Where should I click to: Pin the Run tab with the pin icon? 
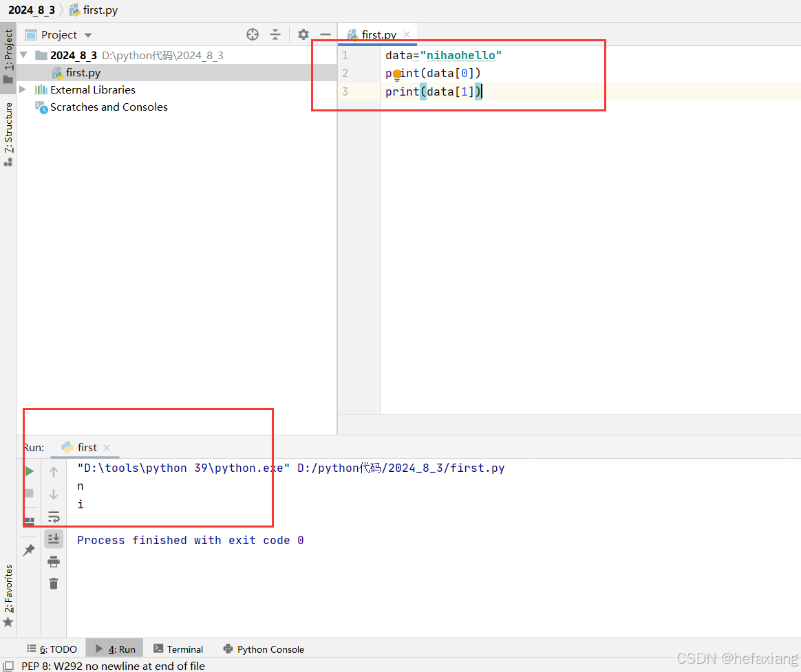coord(29,550)
